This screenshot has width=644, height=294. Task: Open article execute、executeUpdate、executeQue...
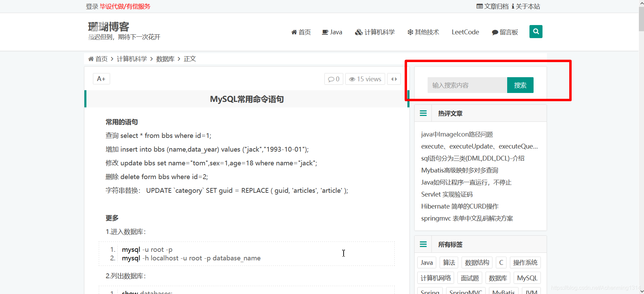pyautogui.click(x=479, y=146)
